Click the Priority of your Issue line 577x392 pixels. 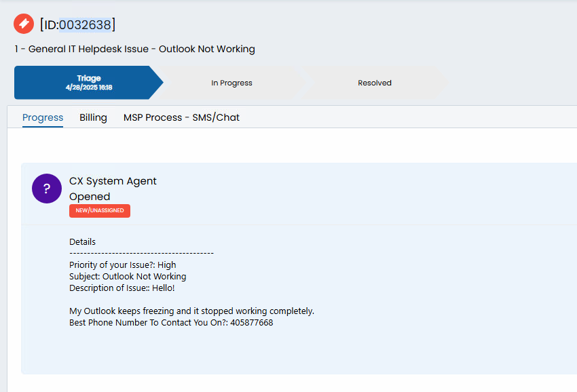(123, 264)
